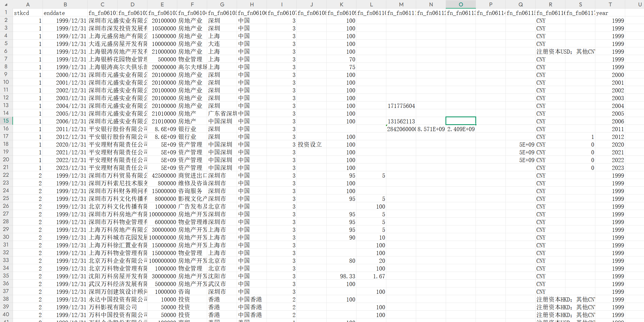The height and width of the screenshot is (322, 644).
Task: Select row 1 header
Action: [x=6, y=12]
